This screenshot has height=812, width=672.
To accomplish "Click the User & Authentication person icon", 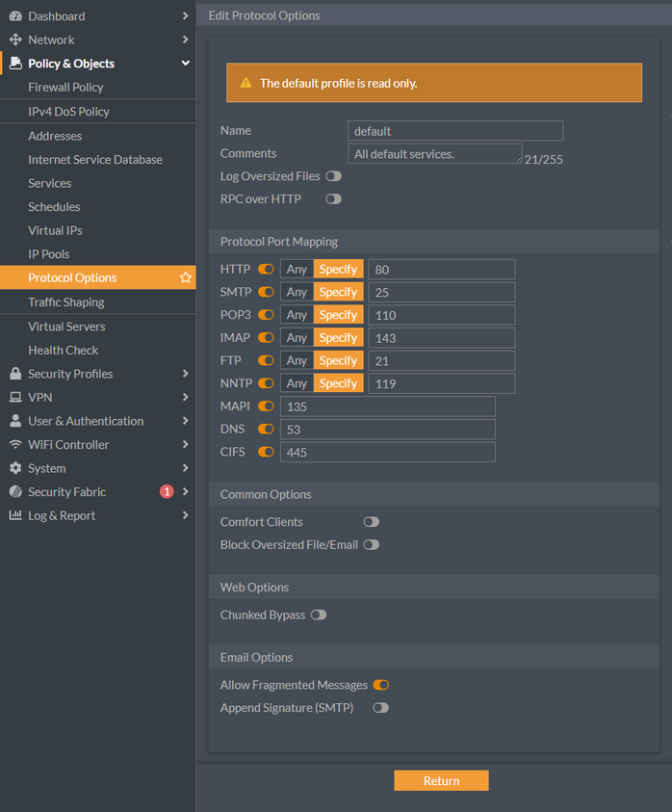I will (15, 421).
